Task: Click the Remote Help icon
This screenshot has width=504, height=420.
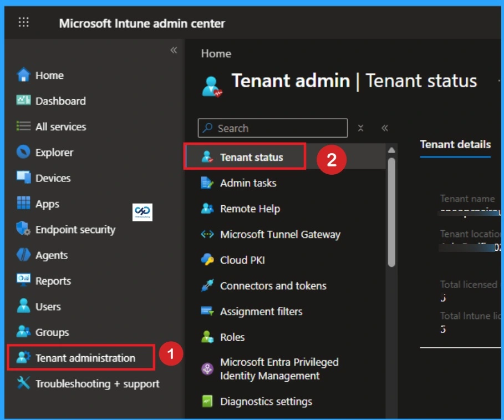Action: 207,209
